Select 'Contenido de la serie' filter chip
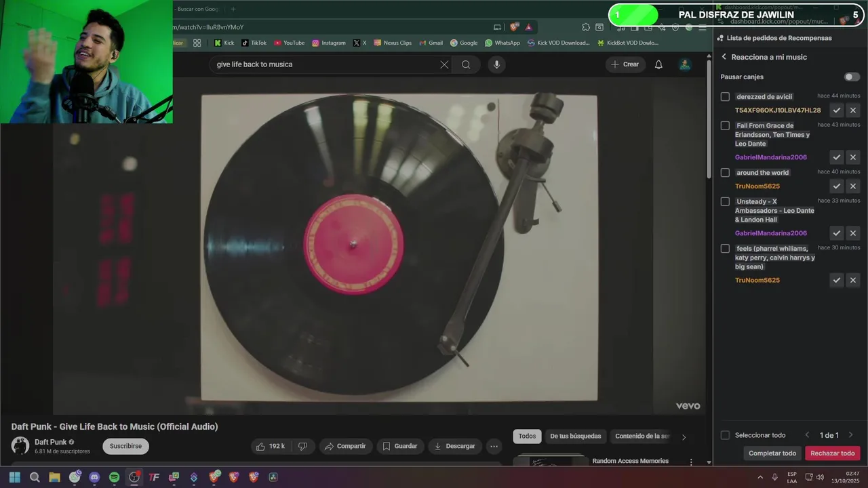868x488 pixels. click(642, 436)
